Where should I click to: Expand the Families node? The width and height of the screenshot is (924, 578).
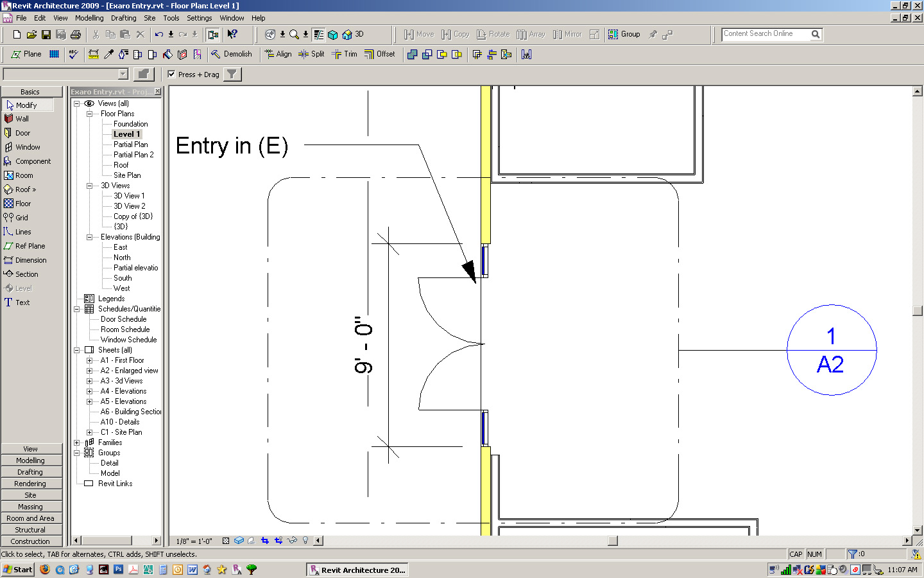pos(76,442)
